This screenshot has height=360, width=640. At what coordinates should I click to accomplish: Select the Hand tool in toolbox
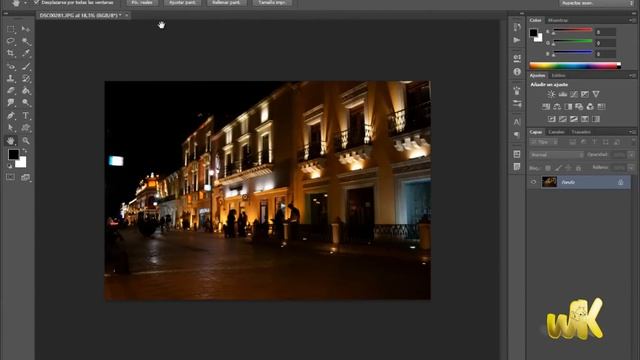pos(11,141)
